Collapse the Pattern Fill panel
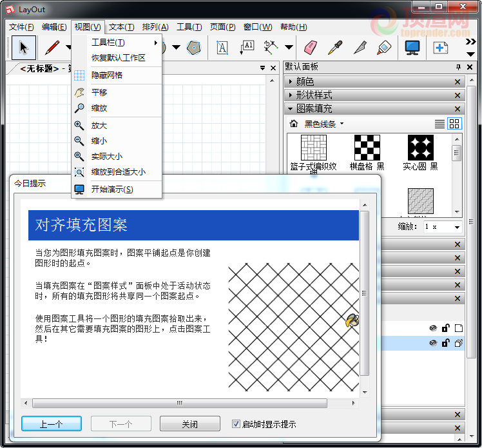The image size is (482, 448). point(290,109)
